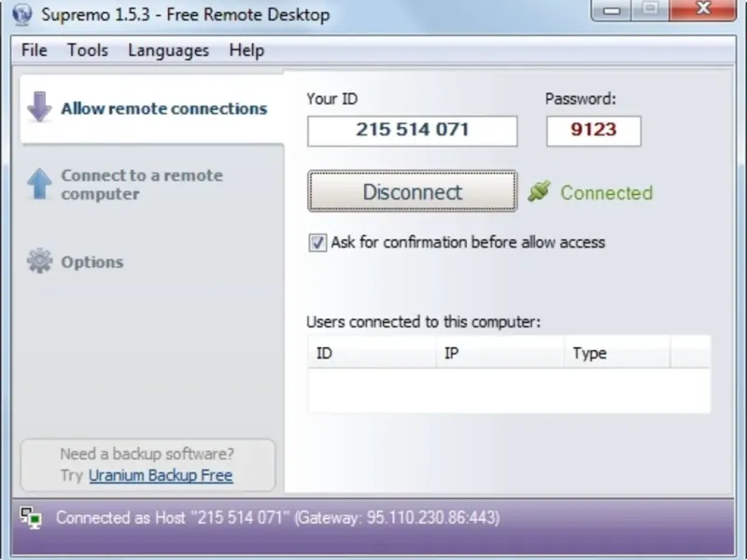This screenshot has height=560, width=747.
Task: Click the Connected as Host status bar text
Action: [x=277, y=518]
